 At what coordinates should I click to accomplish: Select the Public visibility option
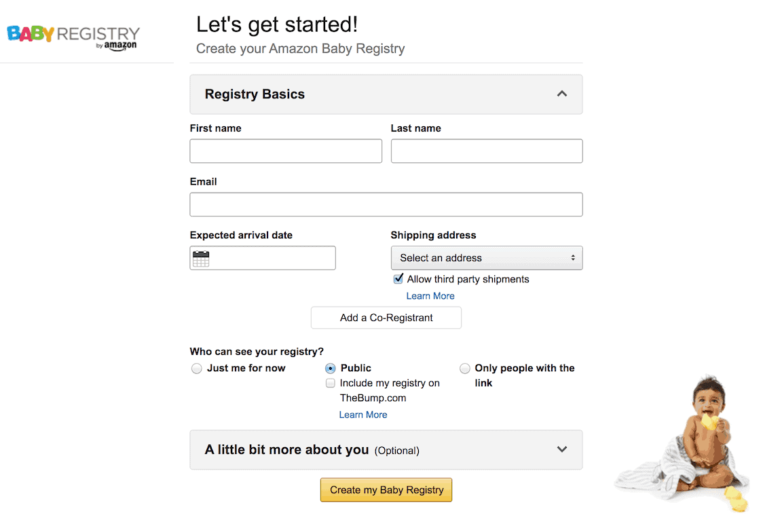[330, 368]
